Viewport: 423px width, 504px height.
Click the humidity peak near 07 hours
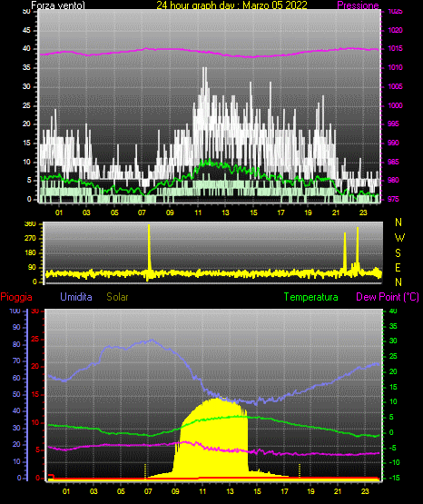pyautogui.click(x=152, y=340)
